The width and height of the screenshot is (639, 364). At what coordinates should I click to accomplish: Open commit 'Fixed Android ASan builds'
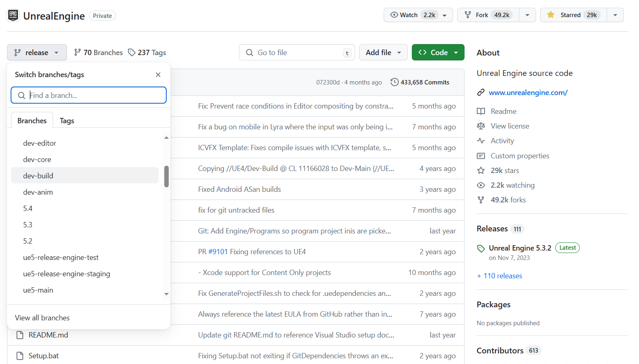[x=239, y=189]
